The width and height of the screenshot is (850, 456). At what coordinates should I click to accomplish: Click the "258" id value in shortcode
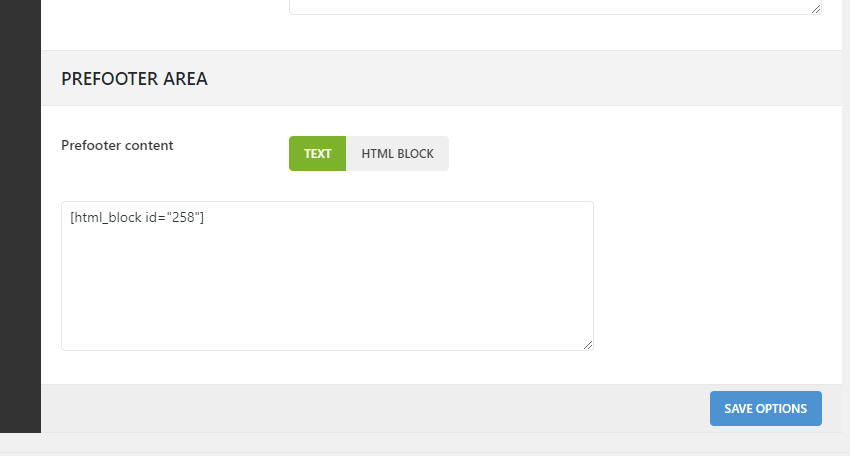(x=182, y=217)
